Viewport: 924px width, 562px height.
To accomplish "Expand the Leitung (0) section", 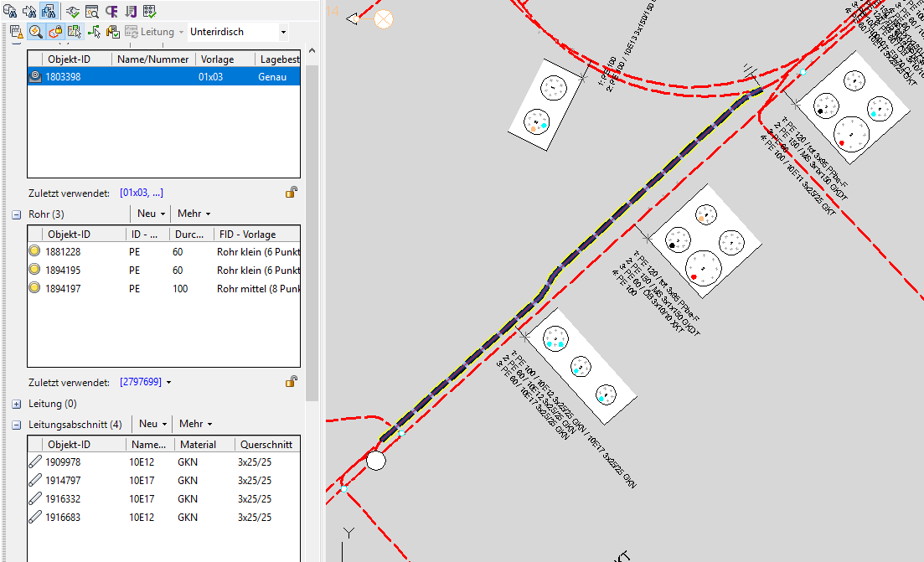I will (x=17, y=405).
